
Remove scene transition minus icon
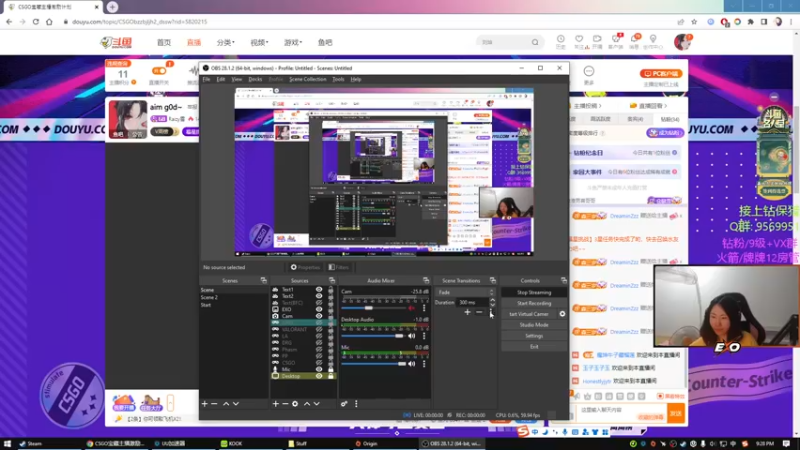coord(479,312)
